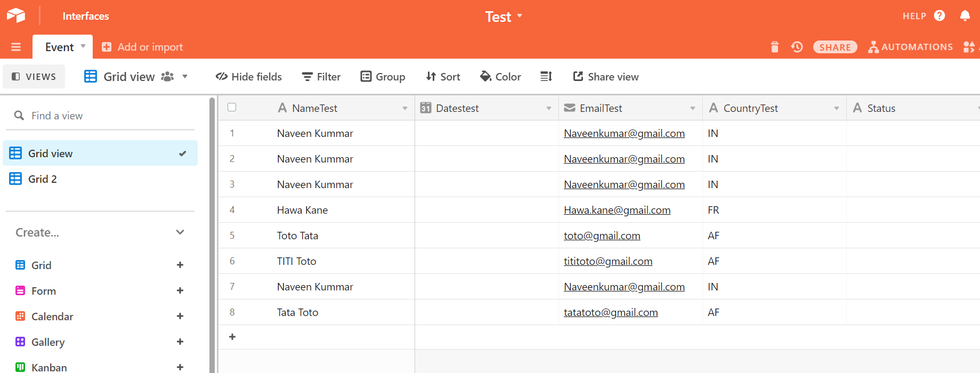Open Hide fields menu
The image size is (980, 373).
249,77
